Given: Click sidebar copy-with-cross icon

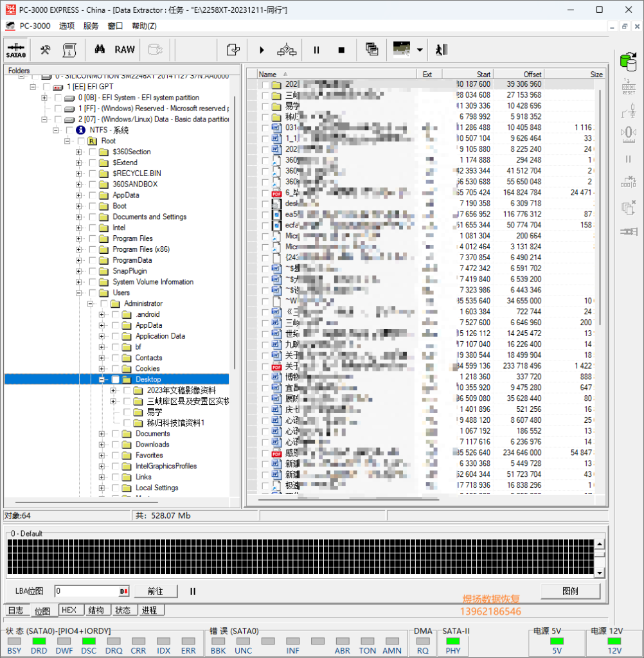Looking at the screenshot, I should pos(629,208).
